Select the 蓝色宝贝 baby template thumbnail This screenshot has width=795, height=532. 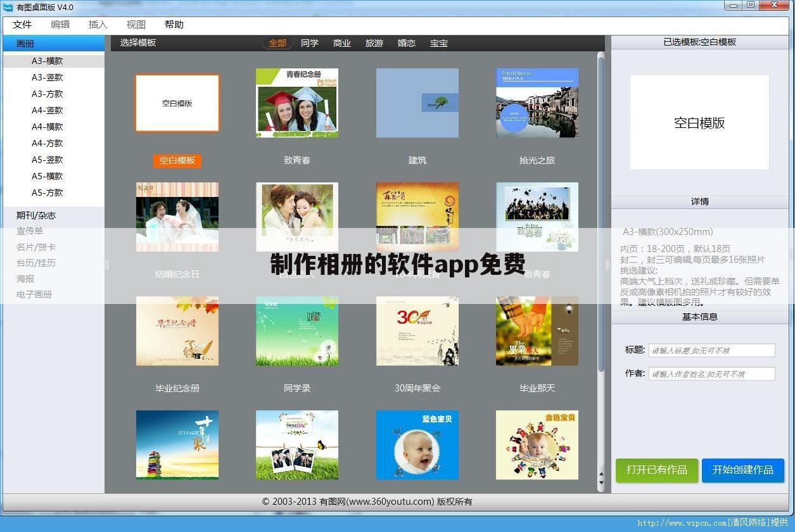pyautogui.click(x=417, y=445)
